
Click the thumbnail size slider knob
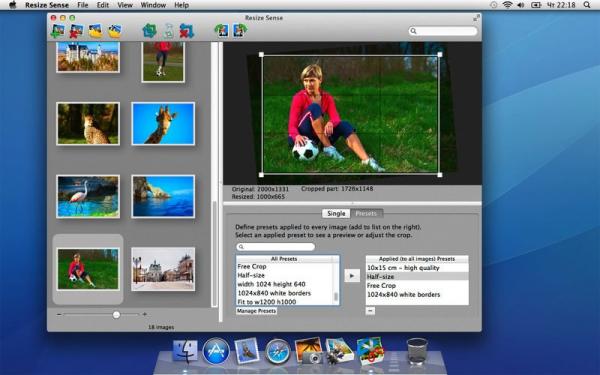[116, 315]
